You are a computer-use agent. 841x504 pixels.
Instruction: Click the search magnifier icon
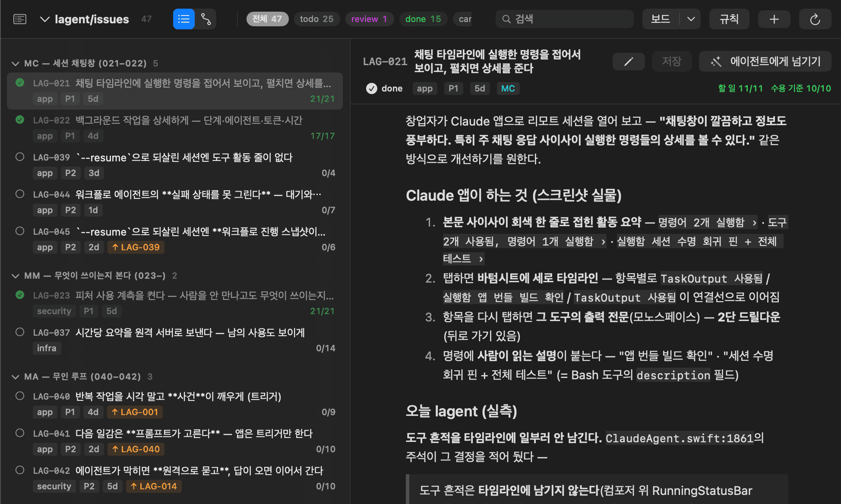pyautogui.click(x=506, y=19)
